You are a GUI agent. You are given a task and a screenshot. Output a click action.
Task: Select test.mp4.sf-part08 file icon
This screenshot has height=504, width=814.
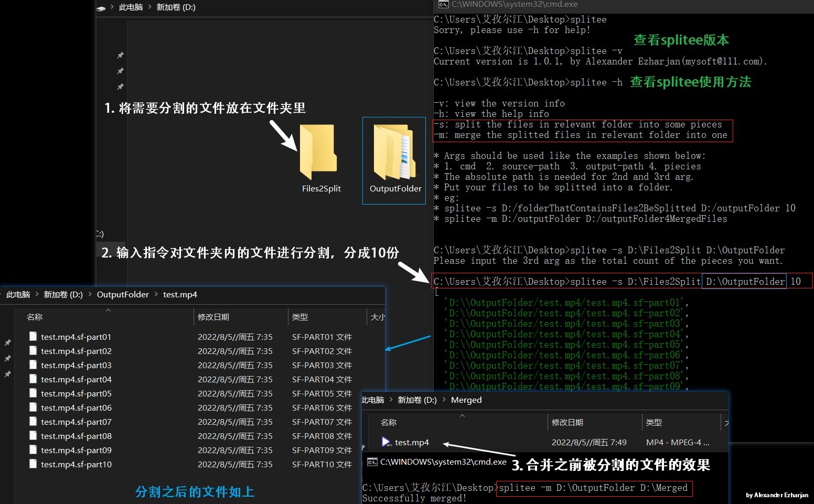(x=33, y=436)
